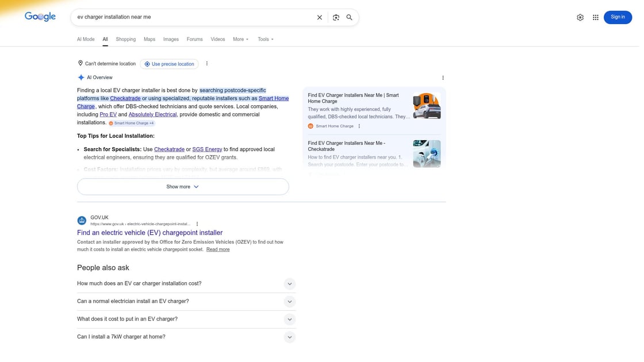Sign in to Google account
Image resolution: width=644 pixels, height=362 pixels.
[x=618, y=17]
